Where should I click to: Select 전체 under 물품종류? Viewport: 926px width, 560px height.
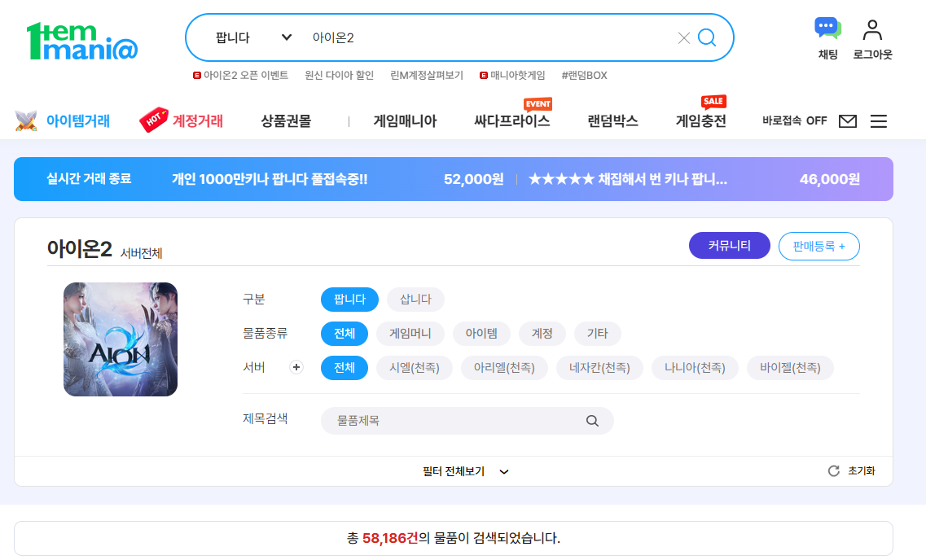(345, 334)
